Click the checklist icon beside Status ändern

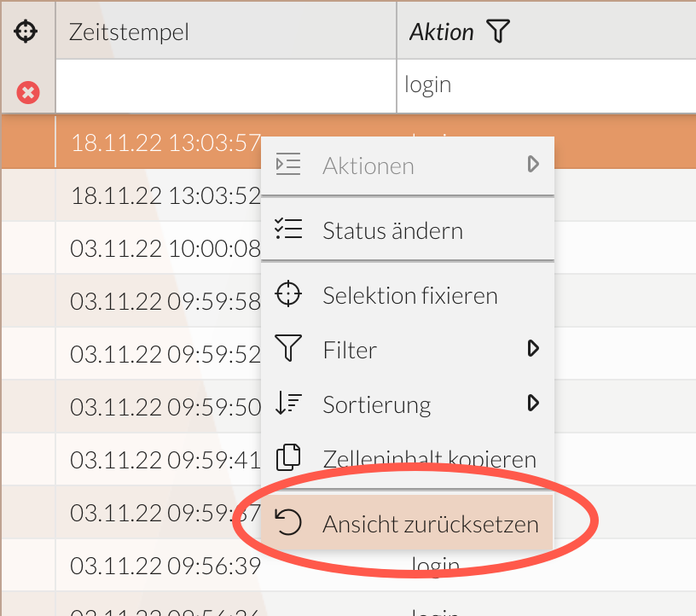(x=288, y=229)
